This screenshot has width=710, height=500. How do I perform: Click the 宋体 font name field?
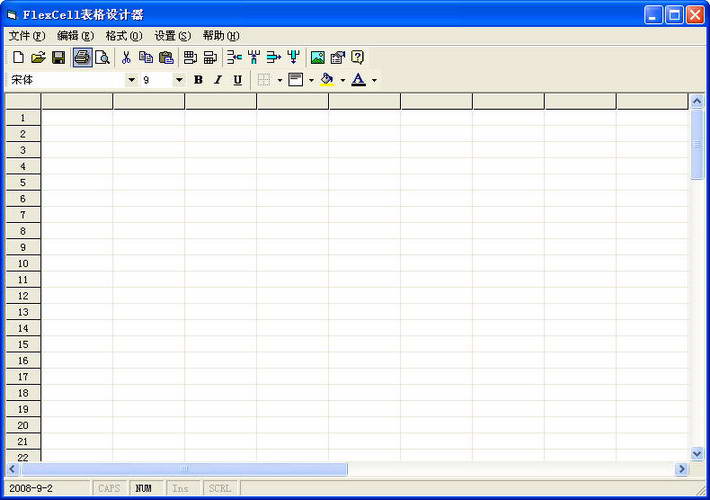[x=66, y=80]
